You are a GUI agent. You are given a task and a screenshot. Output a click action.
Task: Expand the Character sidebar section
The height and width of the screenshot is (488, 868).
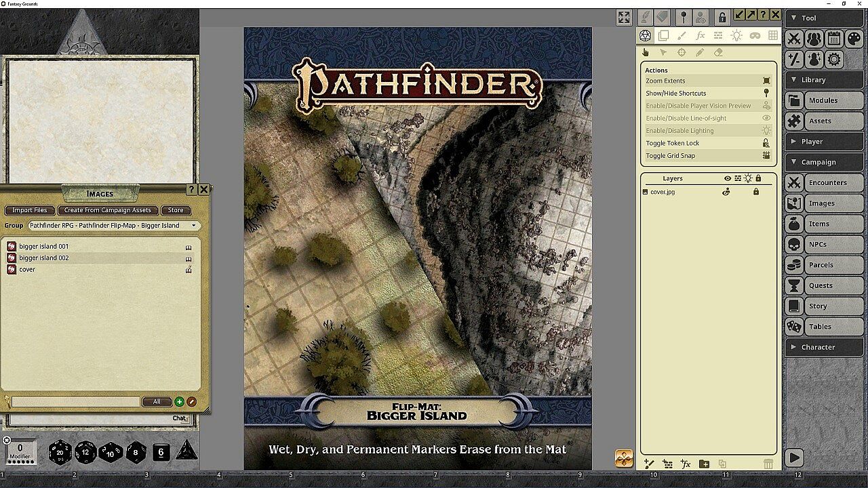coord(825,347)
